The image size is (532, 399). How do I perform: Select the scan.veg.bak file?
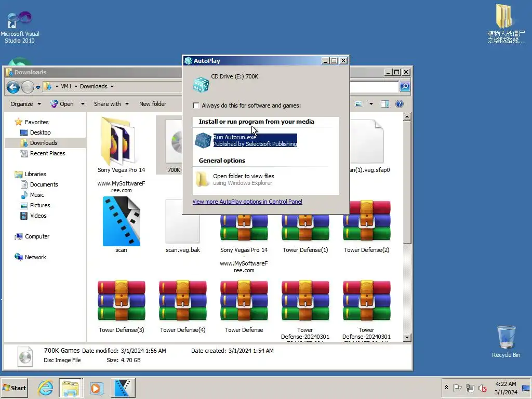182,226
